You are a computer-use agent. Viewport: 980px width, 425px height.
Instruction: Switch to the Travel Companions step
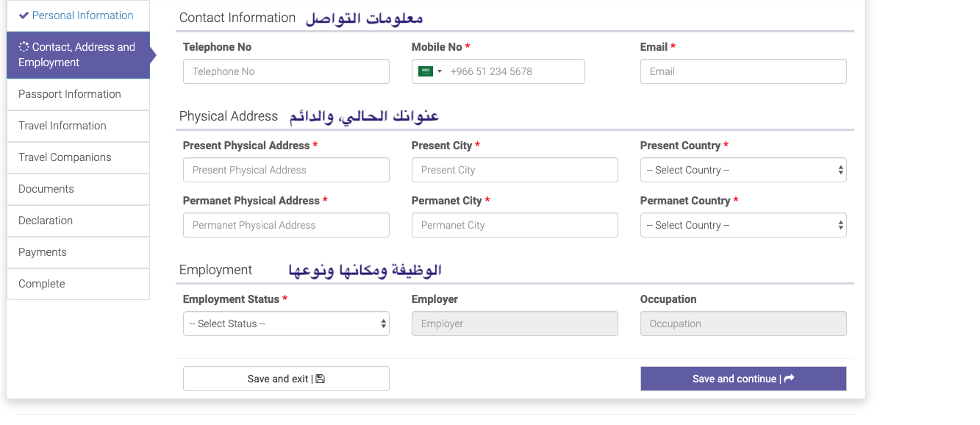(x=65, y=157)
